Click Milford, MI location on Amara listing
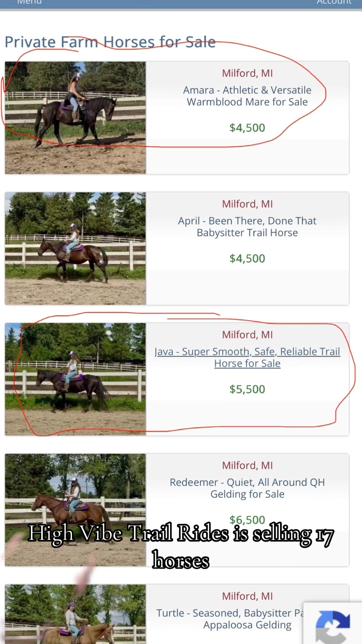Viewport: 362px width, 644px height. point(247,73)
